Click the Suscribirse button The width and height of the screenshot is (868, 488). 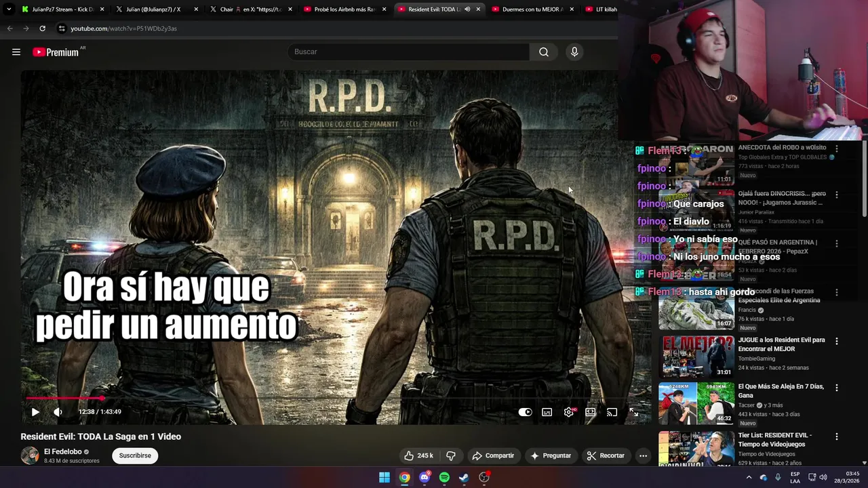pos(135,455)
